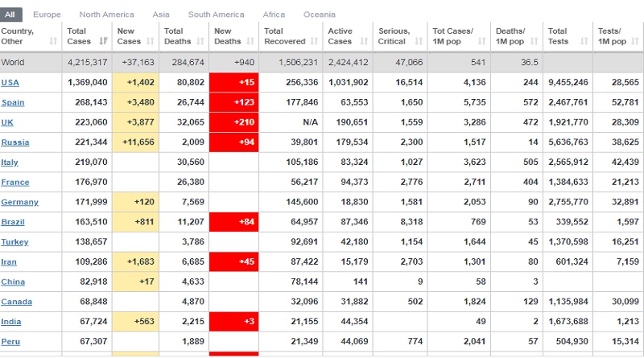Click Russia's +94 new deaths cell
The image size is (644, 358).
(x=233, y=142)
